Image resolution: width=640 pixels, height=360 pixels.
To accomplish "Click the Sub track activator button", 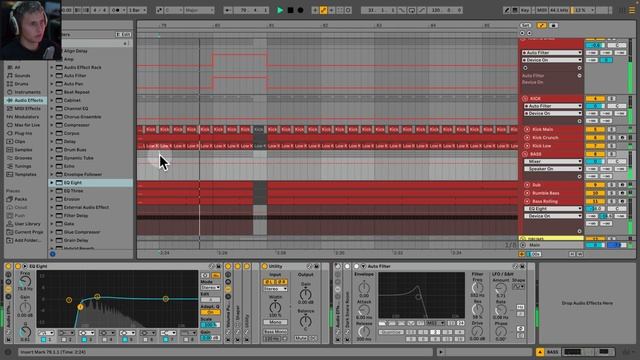I will [595, 185].
